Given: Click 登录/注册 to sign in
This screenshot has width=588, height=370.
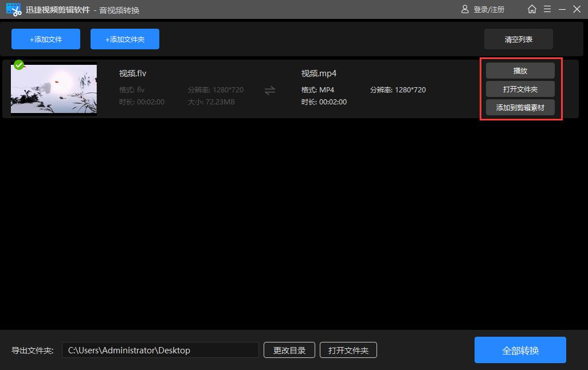Looking at the screenshot, I should (488, 9).
